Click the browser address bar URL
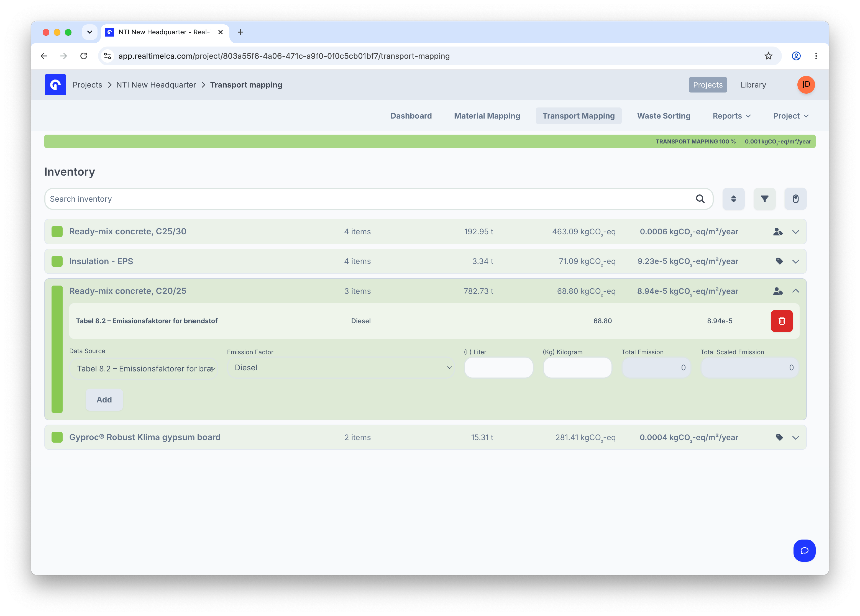The image size is (860, 616). pyautogui.click(x=284, y=56)
